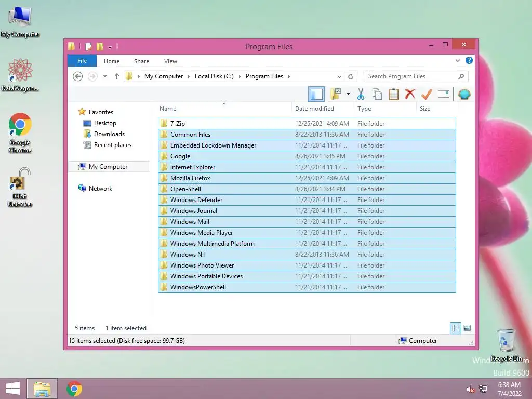Launch Chrome from the taskbar
The width and height of the screenshot is (532, 399).
pyautogui.click(x=74, y=389)
